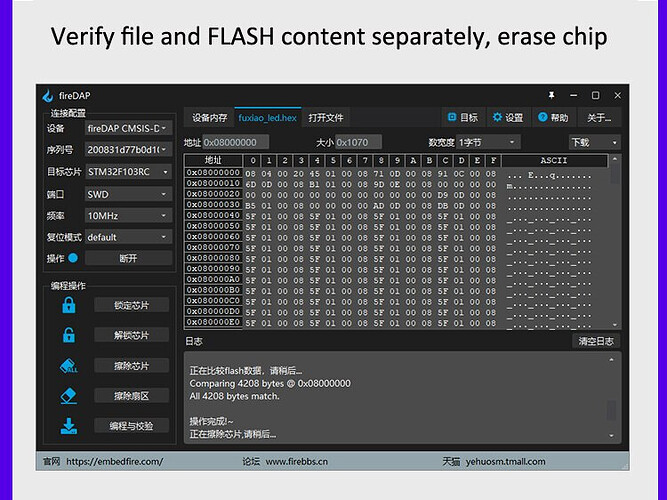
Task: Switch to the 设备内存 device memory tab
Action: [x=209, y=118]
